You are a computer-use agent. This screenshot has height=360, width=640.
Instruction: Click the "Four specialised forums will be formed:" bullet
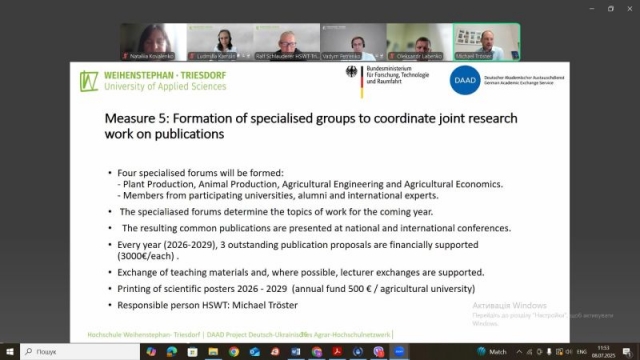tap(200, 173)
